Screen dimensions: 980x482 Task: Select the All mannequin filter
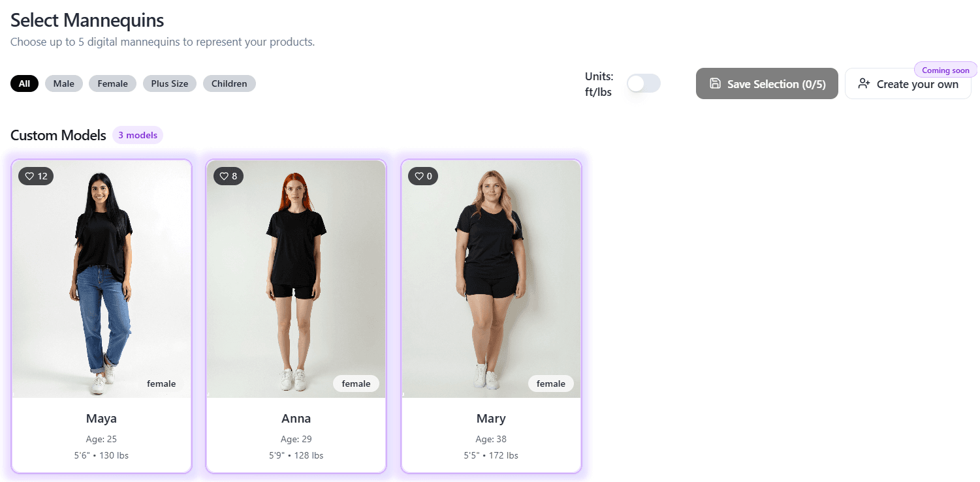click(x=24, y=83)
